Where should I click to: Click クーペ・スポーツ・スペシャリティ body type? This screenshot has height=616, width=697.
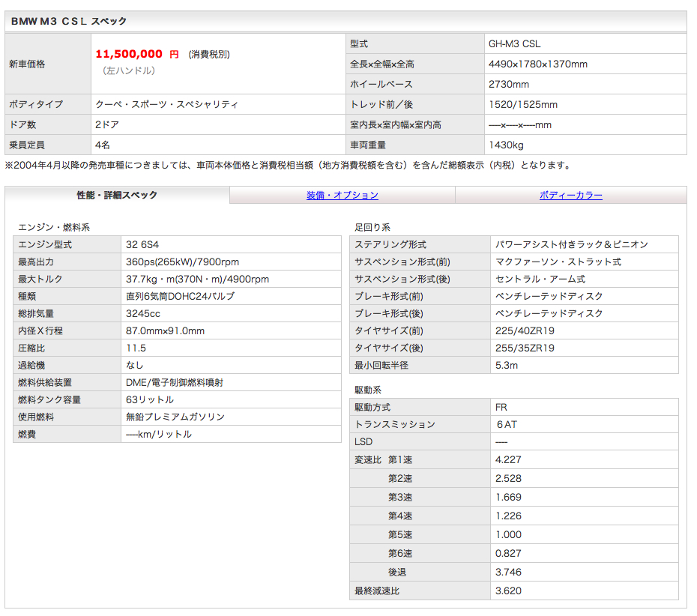pos(166,104)
